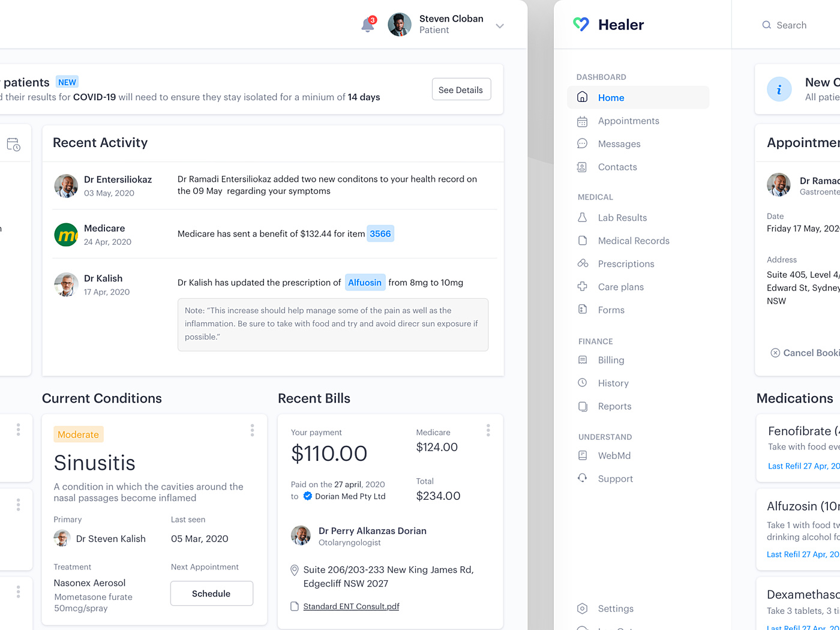The image size is (840, 630).
Task: Click the Support headset icon
Action: [582, 478]
